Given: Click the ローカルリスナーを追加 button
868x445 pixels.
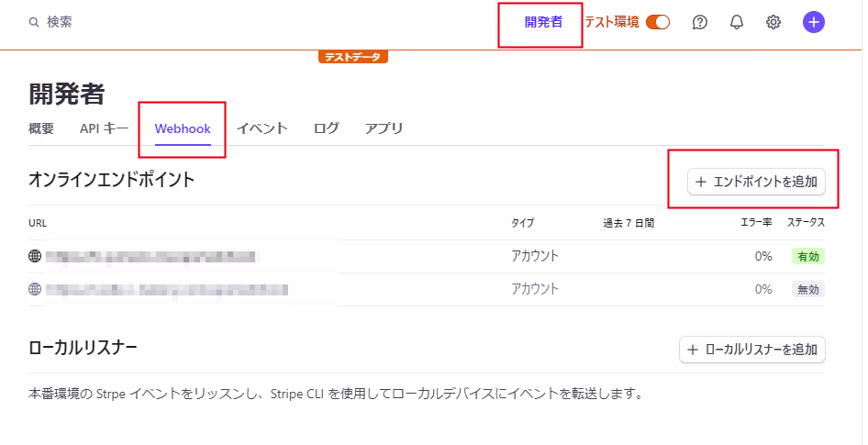Looking at the screenshot, I should 752,350.
